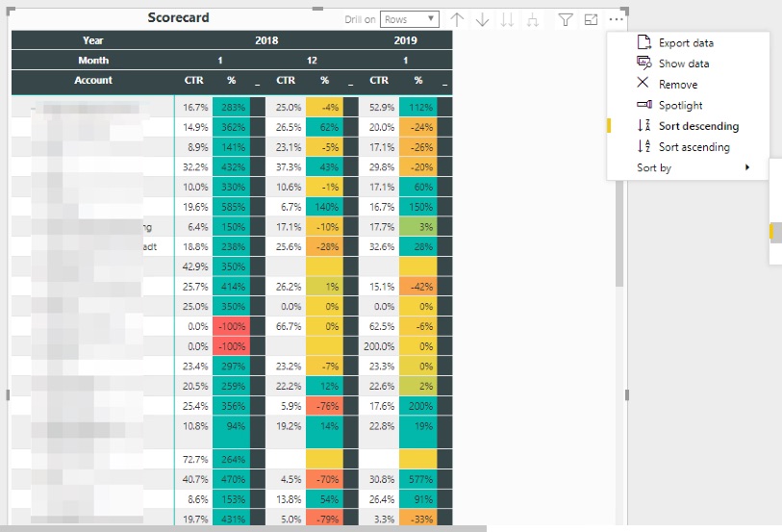Click the Show data icon
This screenshot has width=782, height=532.
click(643, 63)
